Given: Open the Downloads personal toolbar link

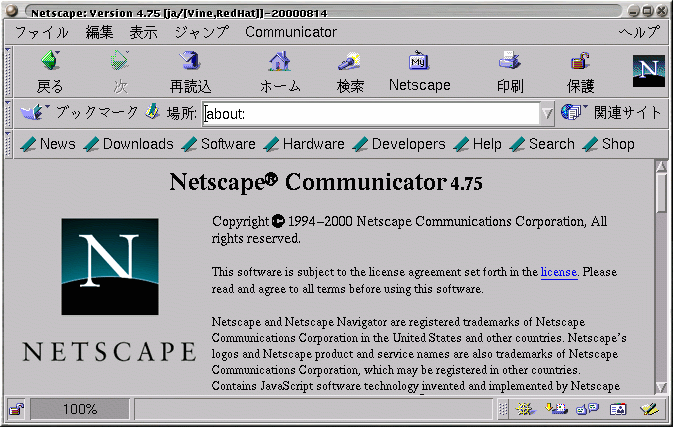Looking at the screenshot, I should pyautogui.click(x=128, y=144).
